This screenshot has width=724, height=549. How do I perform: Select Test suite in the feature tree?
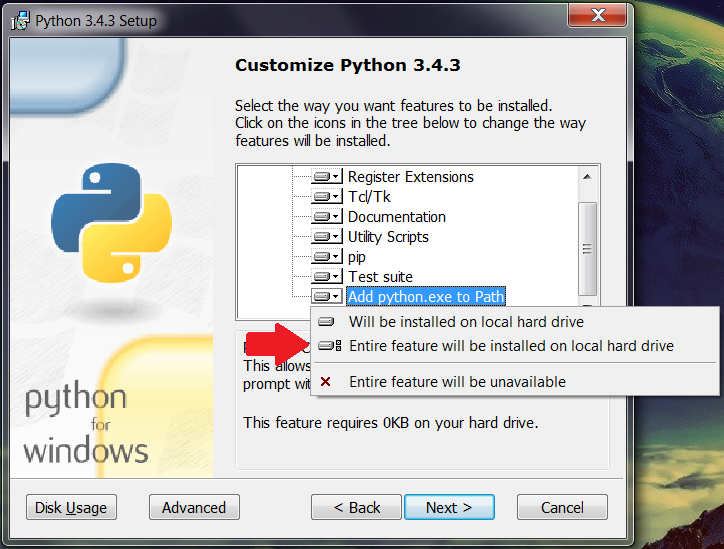click(x=380, y=277)
